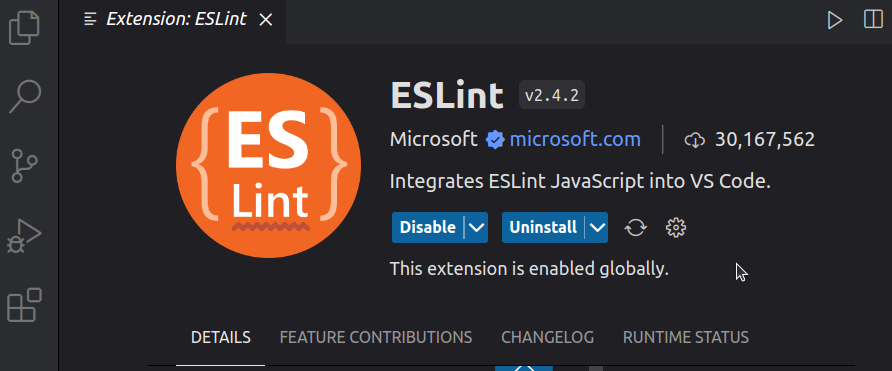Open the microsoft.com publisher link
Viewport: 892px width, 371px height.
575,139
